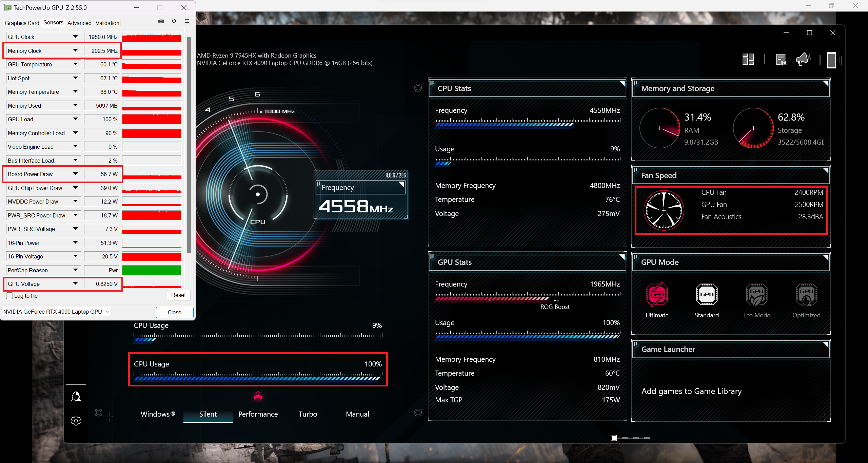Select the Optimized GPU mode icon
Viewport: 868px width, 463px height.
point(806,294)
